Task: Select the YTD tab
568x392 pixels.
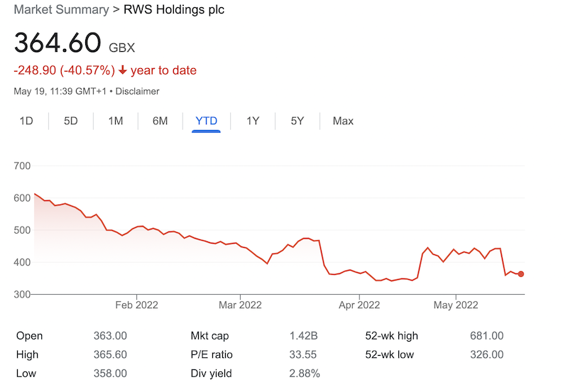Action: click(x=206, y=121)
